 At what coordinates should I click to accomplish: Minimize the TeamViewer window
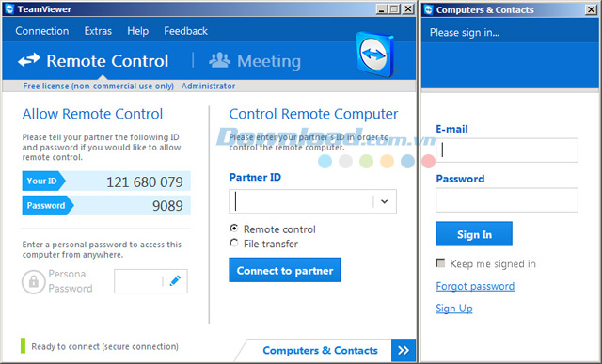click(381, 9)
